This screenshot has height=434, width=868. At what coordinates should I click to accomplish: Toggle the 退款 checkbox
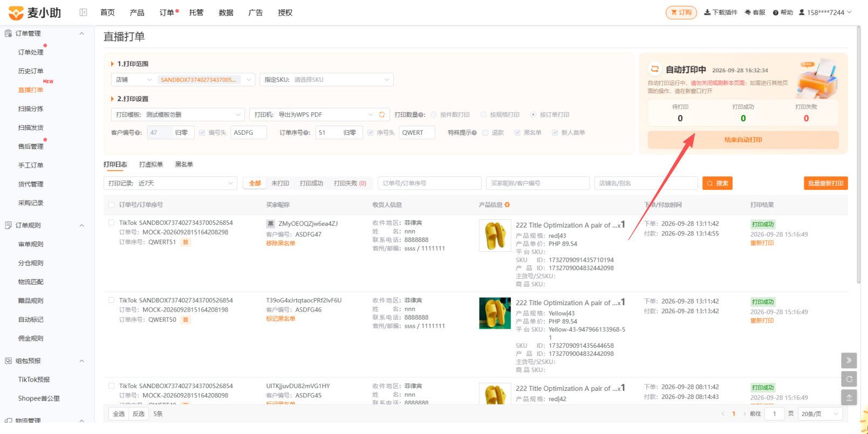[x=486, y=133]
